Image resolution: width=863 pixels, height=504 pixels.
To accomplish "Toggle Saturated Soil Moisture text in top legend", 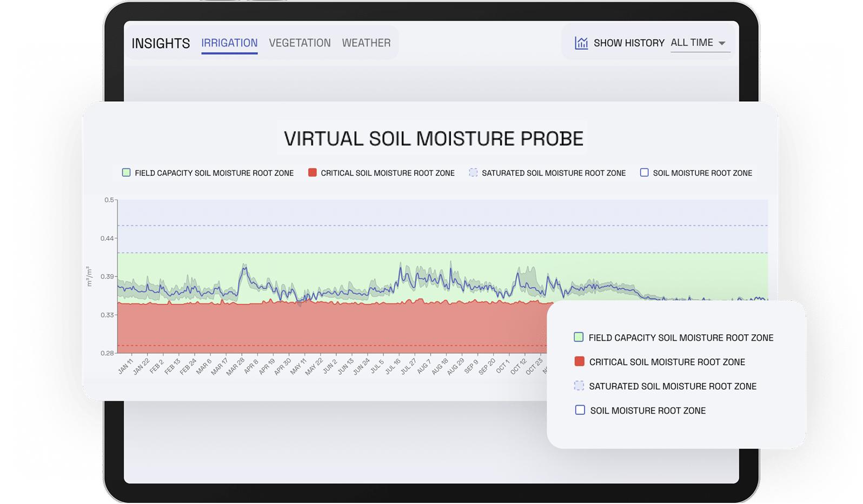I will point(554,173).
